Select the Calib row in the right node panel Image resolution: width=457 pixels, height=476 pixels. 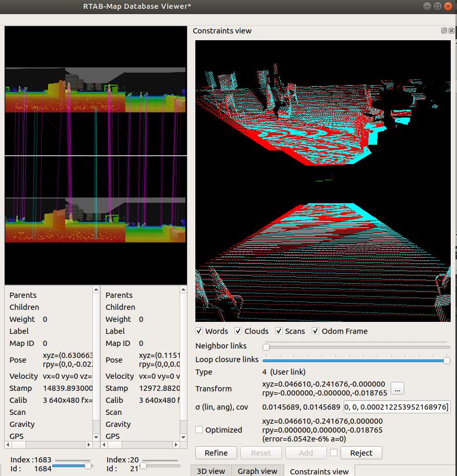pyautogui.click(x=114, y=400)
